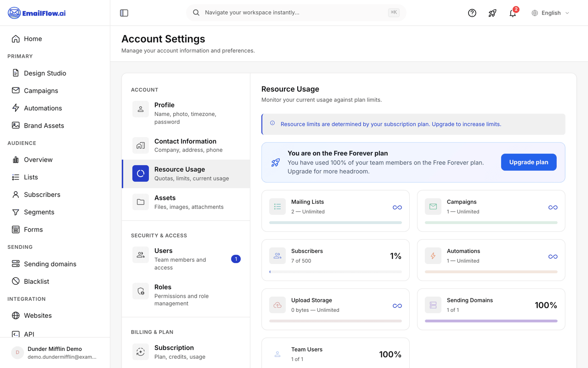Screen dimensions: 588x368
Task: Open notifications bell icon
Action: (513, 13)
